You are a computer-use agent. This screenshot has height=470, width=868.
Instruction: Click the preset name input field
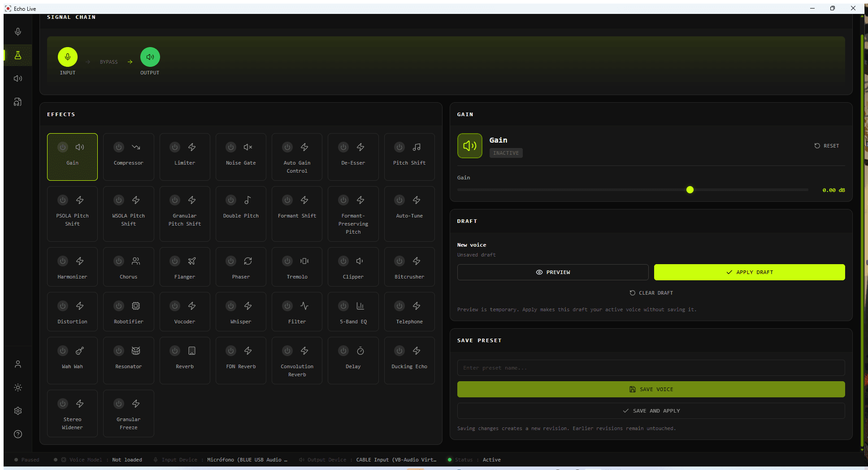[x=651, y=368]
